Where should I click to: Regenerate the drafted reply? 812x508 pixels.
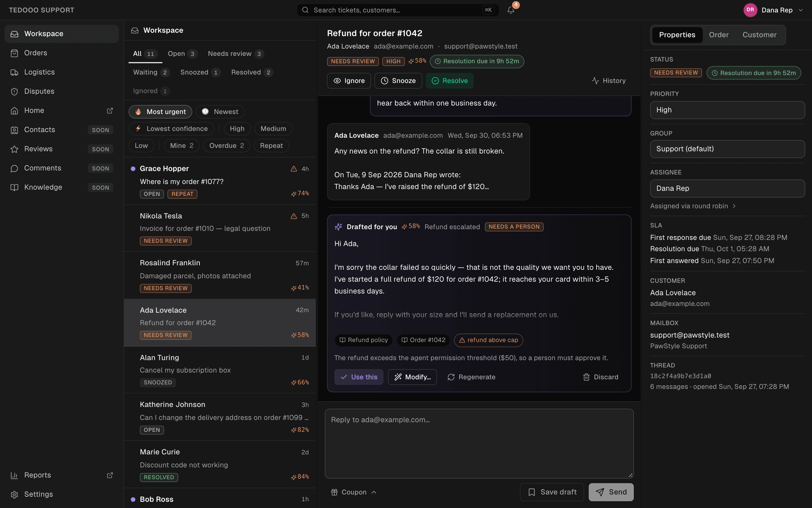tap(471, 377)
